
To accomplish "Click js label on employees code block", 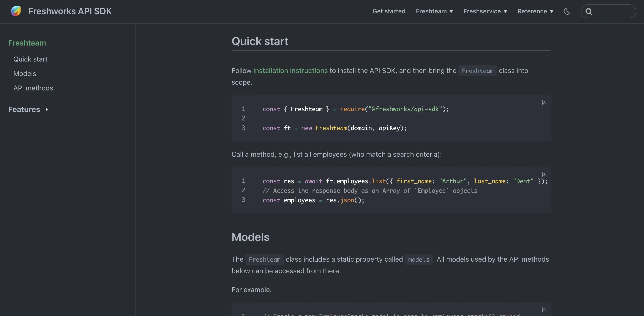I will point(543,174).
